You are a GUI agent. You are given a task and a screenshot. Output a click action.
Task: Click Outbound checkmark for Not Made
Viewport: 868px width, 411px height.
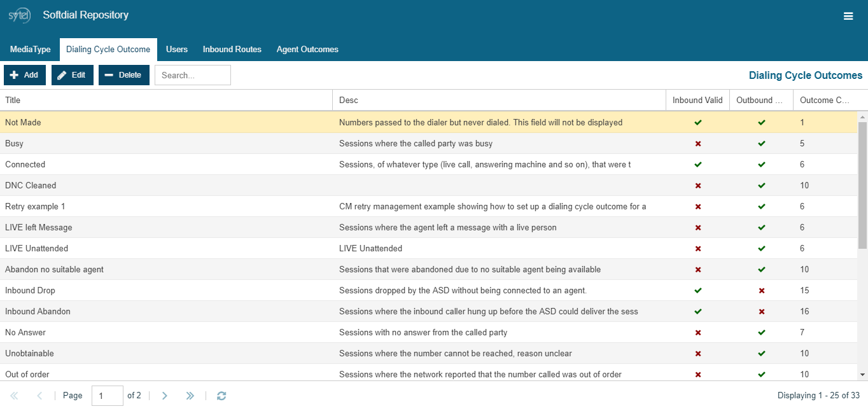762,122
